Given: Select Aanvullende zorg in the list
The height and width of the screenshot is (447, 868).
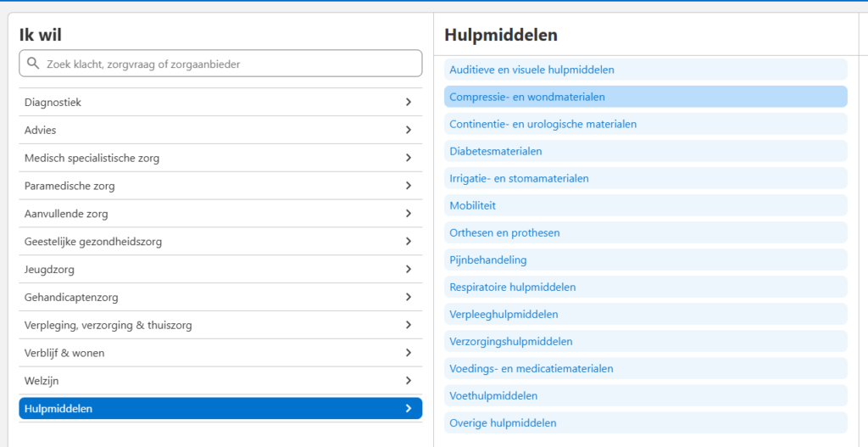Looking at the screenshot, I should 66,214.
